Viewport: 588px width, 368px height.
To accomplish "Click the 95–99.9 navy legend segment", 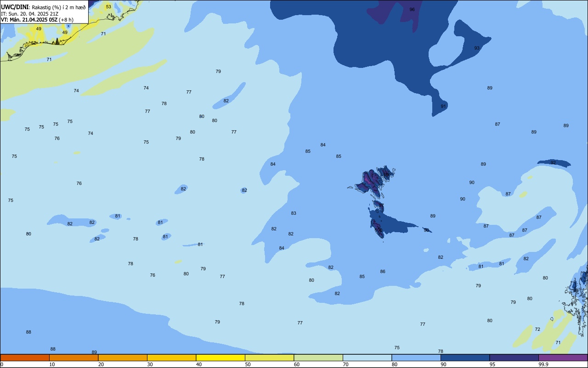I will [514, 357].
